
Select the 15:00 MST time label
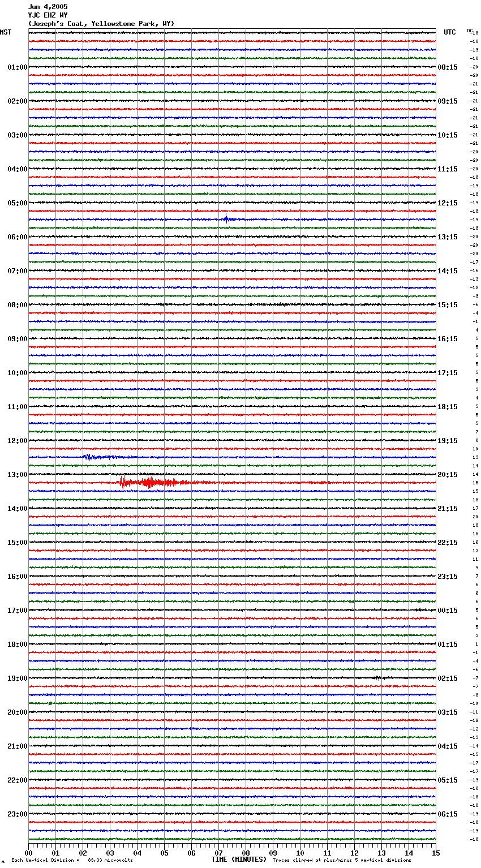tap(18, 543)
